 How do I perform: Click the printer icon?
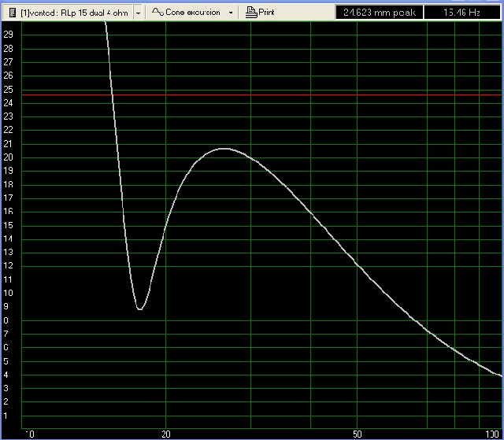coord(251,13)
